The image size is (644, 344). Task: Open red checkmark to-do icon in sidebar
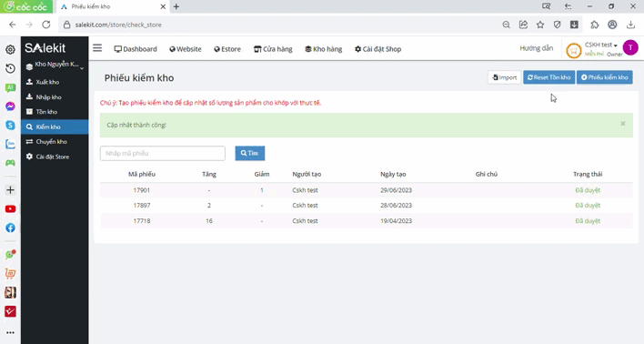pyautogui.click(x=10, y=311)
